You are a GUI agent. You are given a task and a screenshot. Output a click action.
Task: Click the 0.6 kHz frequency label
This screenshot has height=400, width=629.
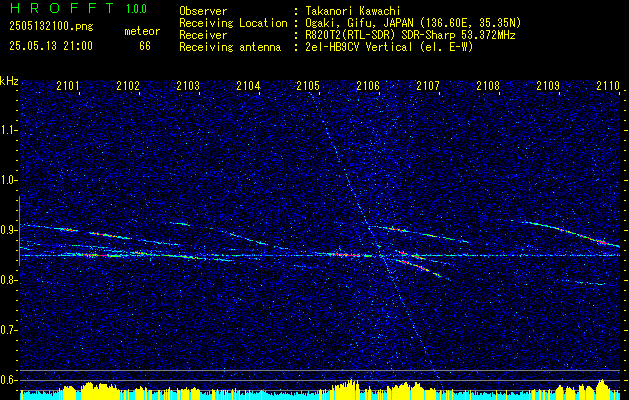tap(8, 380)
